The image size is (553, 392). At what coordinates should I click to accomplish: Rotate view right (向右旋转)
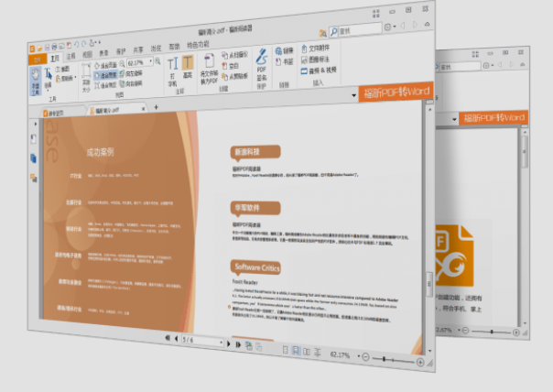(131, 83)
